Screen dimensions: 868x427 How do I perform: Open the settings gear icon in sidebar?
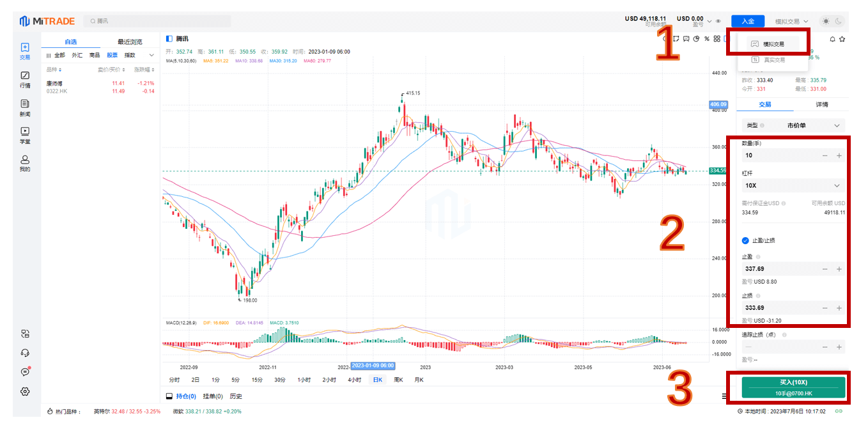click(25, 391)
